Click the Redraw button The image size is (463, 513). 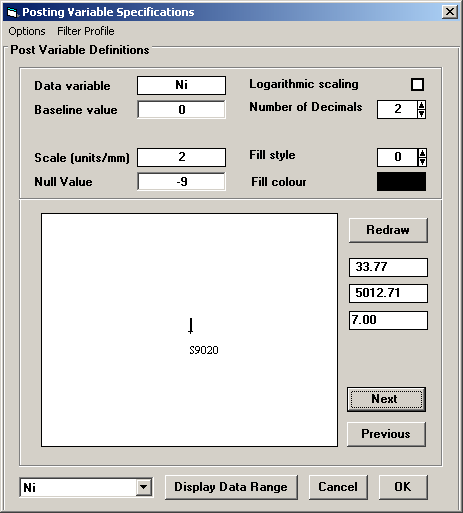(x=388, y=230)
